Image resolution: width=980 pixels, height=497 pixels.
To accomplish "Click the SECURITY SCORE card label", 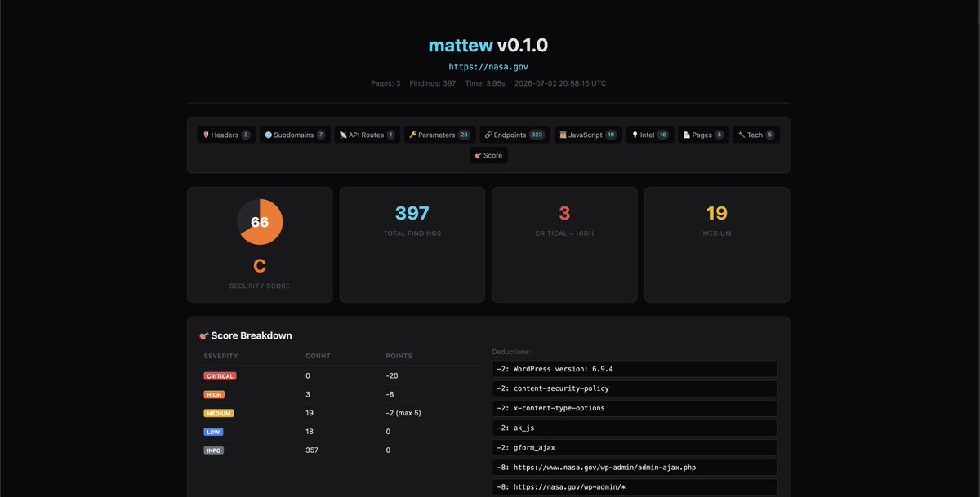I will tap(260, 286).
